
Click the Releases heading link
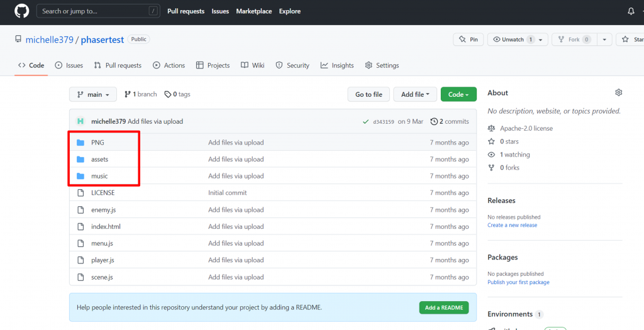coord(501,201)
